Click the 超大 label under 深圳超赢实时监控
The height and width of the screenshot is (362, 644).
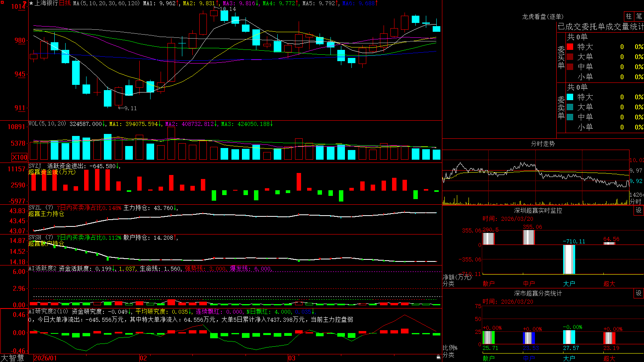[609, 284]
